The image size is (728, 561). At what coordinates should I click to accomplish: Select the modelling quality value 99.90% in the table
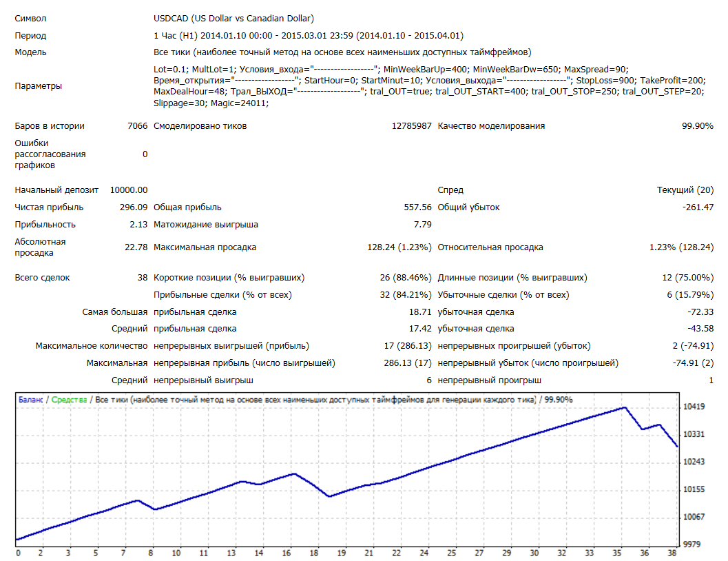pyautogui.click(x=698, y=126)
